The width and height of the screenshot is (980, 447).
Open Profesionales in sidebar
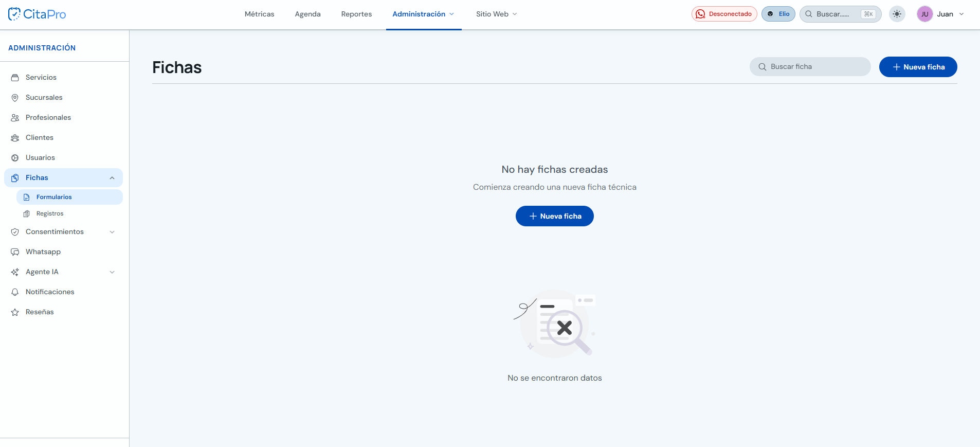[x=63, y=117]
